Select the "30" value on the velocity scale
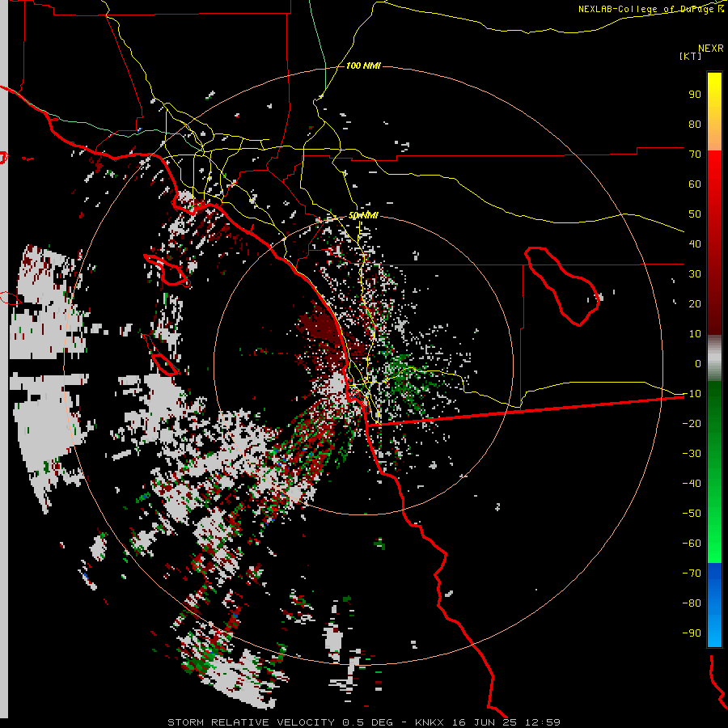This screenshot has width=728, height=728. (695, 274)
